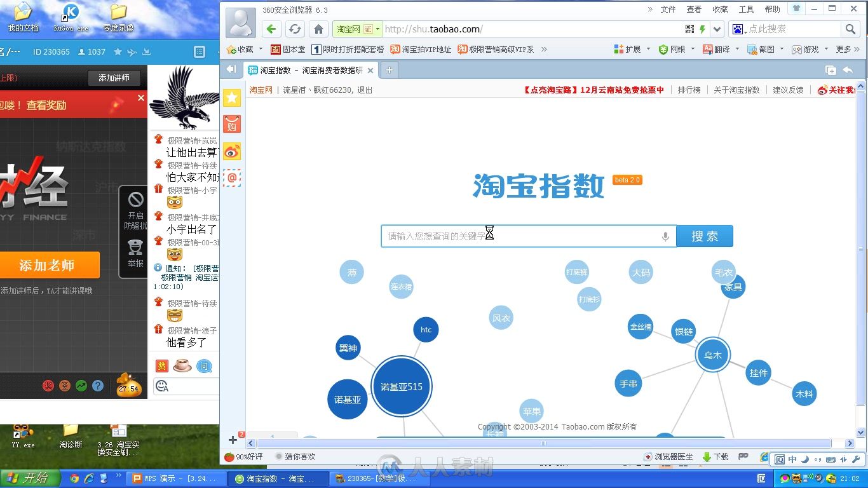
Task: Open the emoji smiley icon in chat input
Action: pos(162,386)
